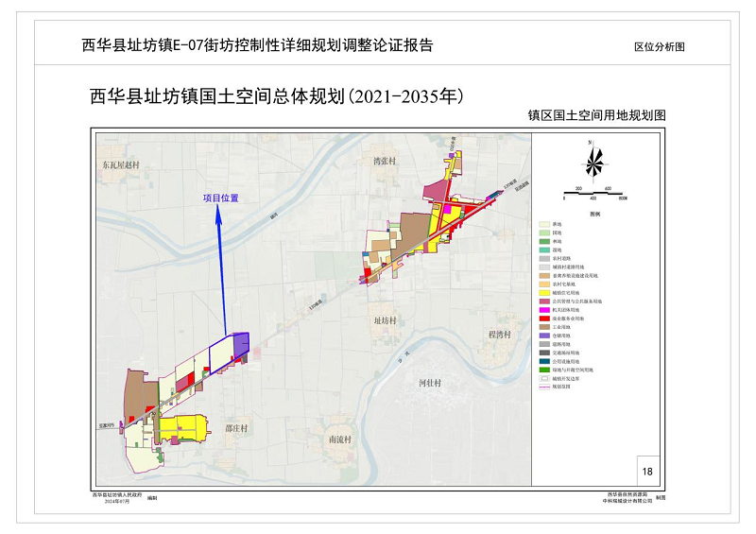756x534 pixels.
Task: Click the 区位分析图 header label
Action: [659, 45]
